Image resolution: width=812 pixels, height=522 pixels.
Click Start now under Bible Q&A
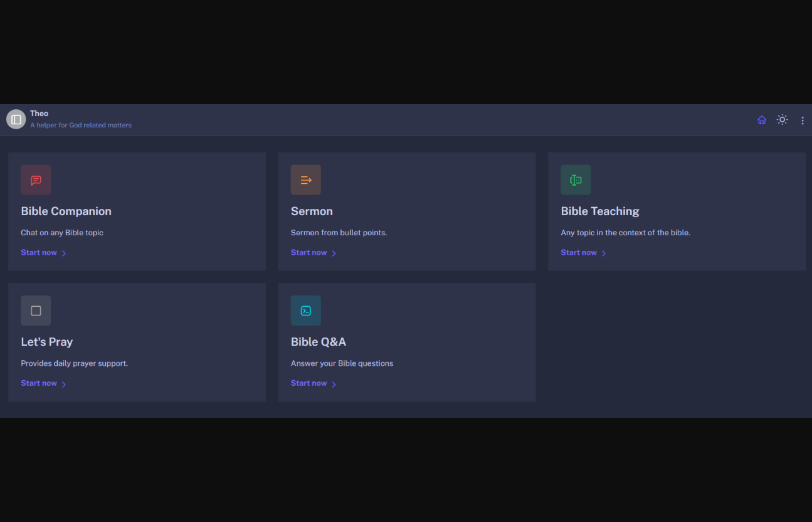point(308,383)
